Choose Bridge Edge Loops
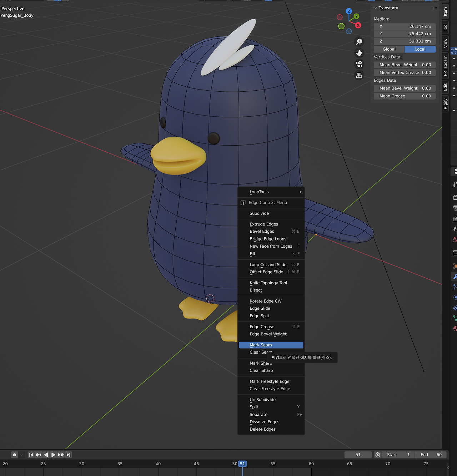Image resolution: width=457 pixels, height=476 pixels. tap(271, 239)
